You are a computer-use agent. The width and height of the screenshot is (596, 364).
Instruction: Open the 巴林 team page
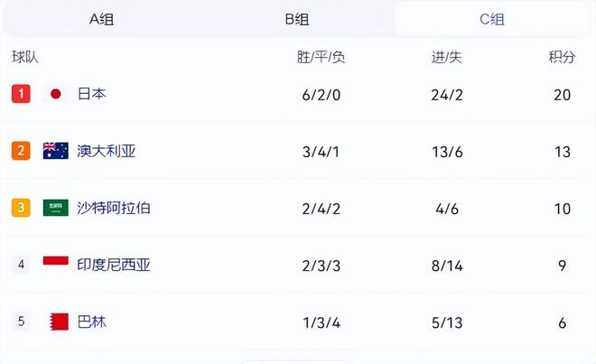coord(91,322)
